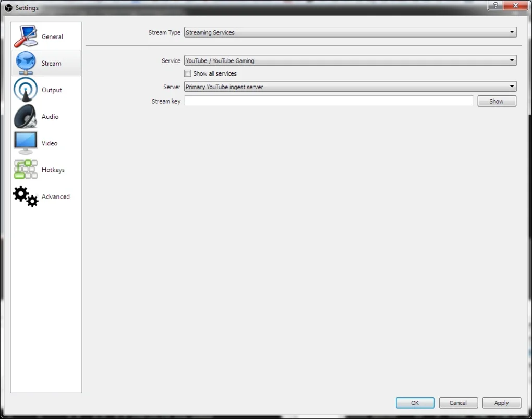Open the Server dropdown list
Screen dimensions: 532x419
click(x=350, y=87)
